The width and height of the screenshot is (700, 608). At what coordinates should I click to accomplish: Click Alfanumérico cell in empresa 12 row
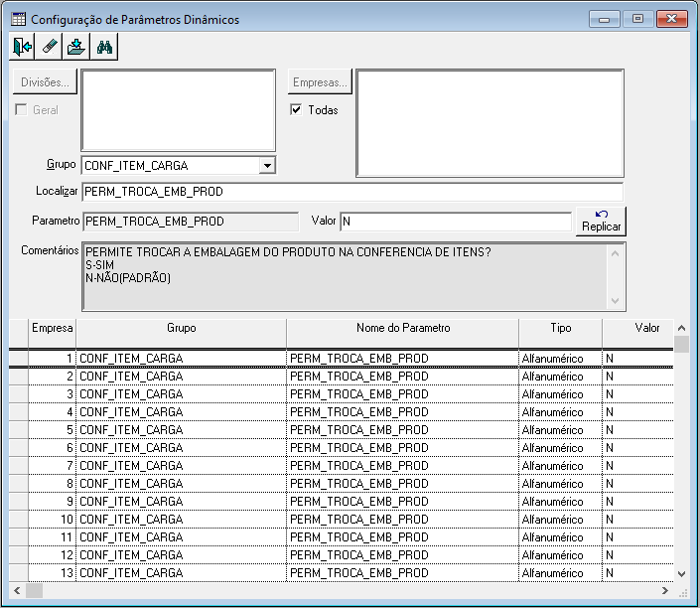561,554
